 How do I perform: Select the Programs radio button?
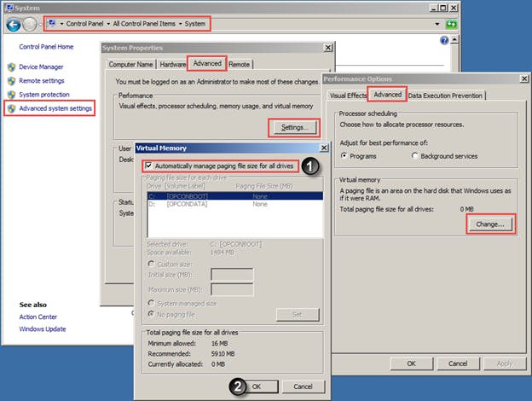point(344,156)
